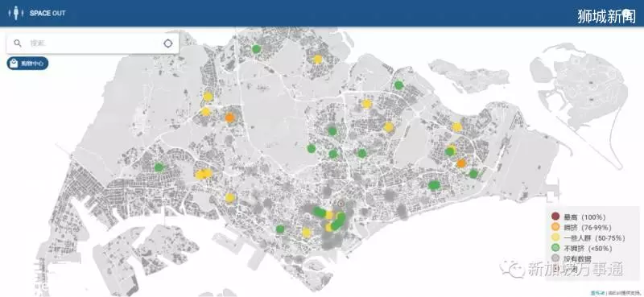644x297 pixels.
Task: Click the orange 76-99% legend swatch
Action: click(x=555, y=227)
